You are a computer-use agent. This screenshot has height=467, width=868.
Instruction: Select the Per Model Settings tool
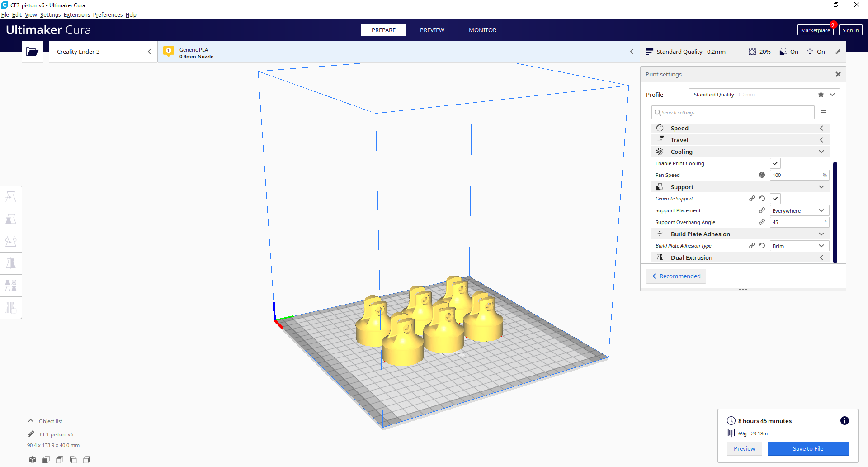pyautogui.click(x=11, y=286)
